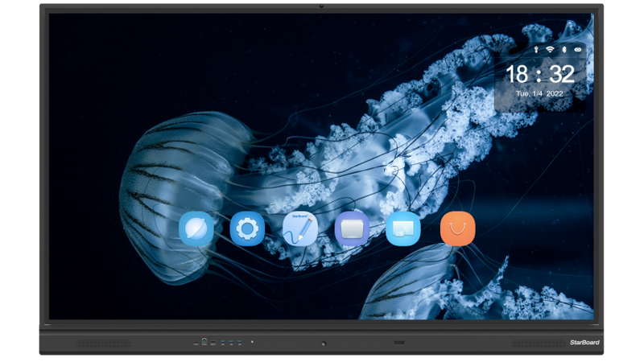
Task: Click the StarBoard logo on bezel
Action: [x=584, y=343]
